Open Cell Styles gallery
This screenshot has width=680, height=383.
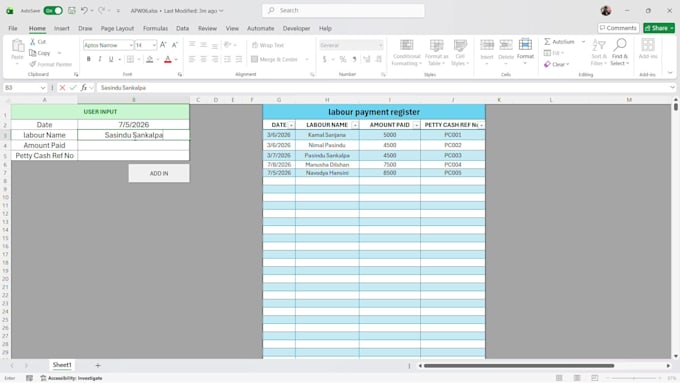pos(460,52)
